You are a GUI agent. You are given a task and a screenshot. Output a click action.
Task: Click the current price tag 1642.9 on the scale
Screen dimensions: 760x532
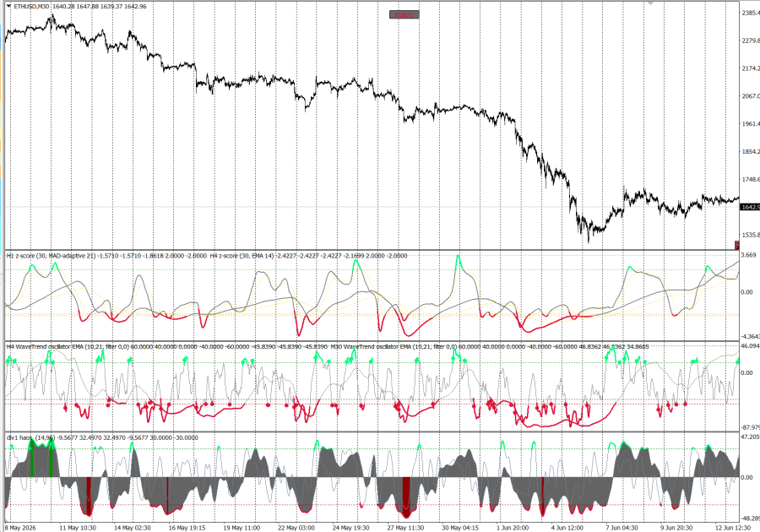[x=750, y=207]
